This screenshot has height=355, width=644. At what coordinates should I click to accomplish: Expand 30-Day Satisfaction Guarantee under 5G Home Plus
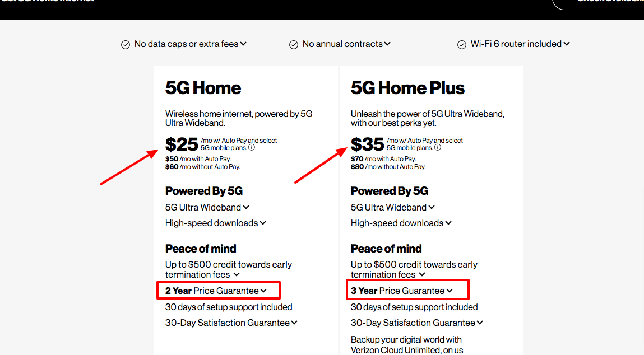click(x=480, y=323)
